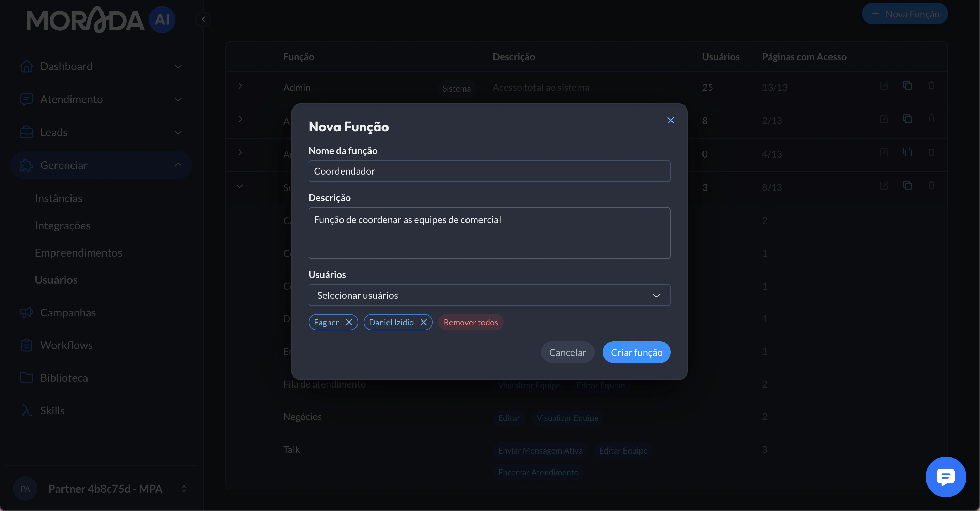Open the Selecionar usuários dropdown
The width and height of the screenshot is (980, 511).
pos(489,295)
